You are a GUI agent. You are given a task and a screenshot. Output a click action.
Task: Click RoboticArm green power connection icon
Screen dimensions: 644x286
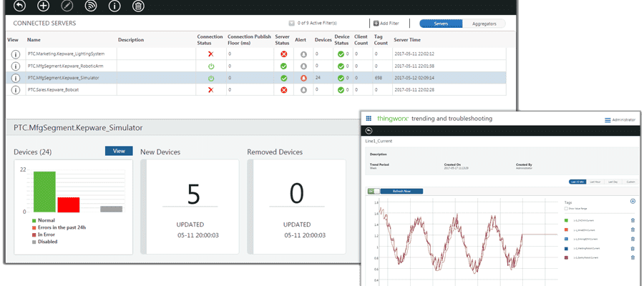tap(210, 66)
